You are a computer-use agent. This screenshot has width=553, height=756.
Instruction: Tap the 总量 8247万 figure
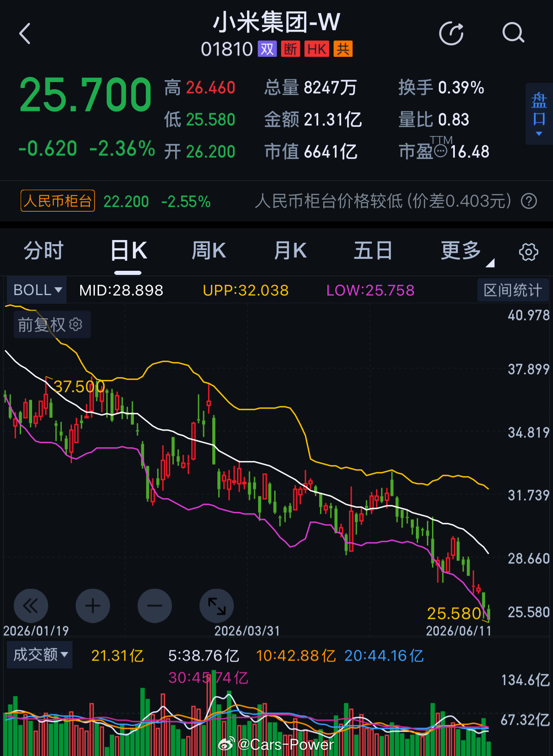[x=311, y=88]
